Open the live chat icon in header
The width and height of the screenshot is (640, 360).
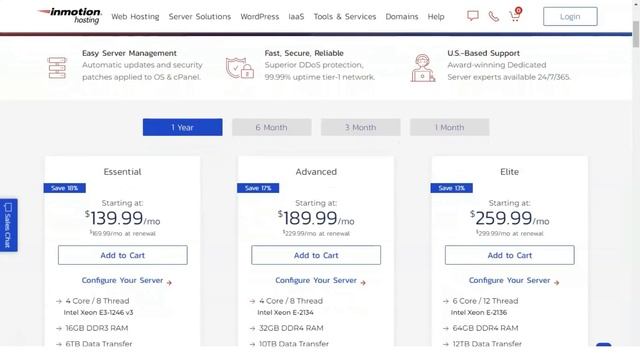[473, 16]
